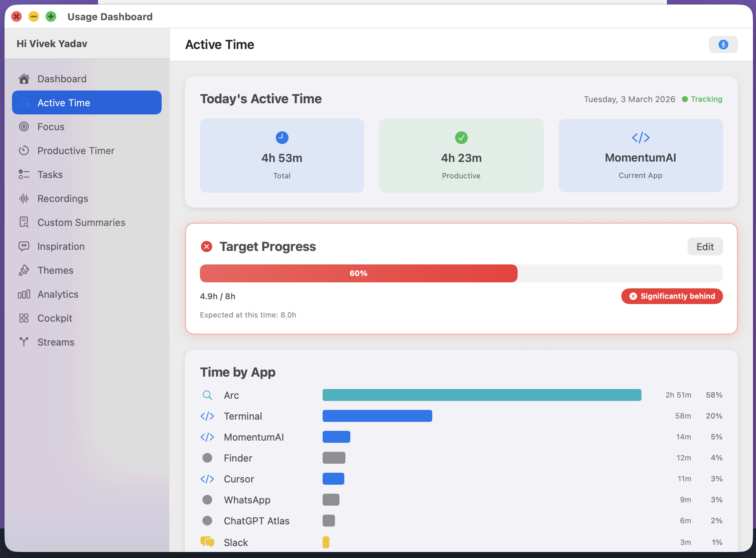This screenshot has width=756, height=558.
Task: Click the green Tracking indicator
Action: tap(702, 99)
